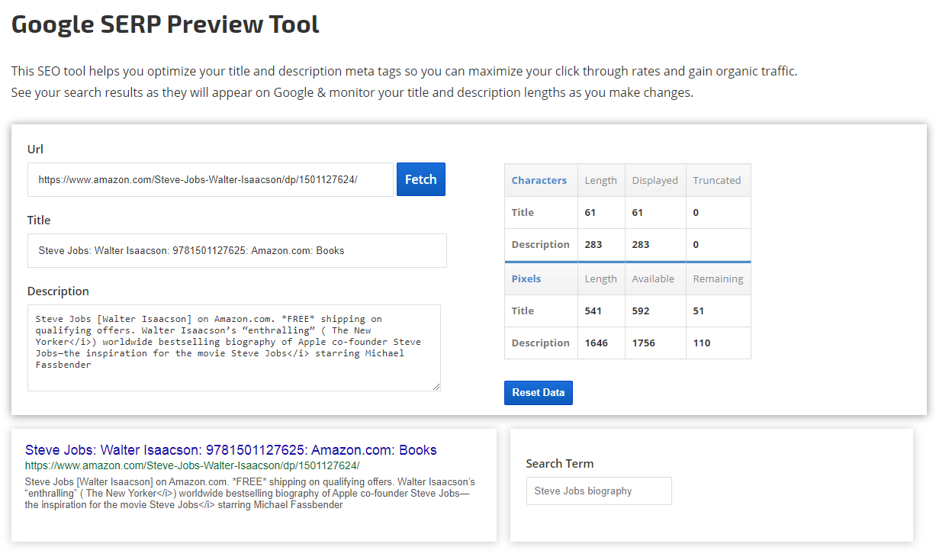Click the description pixel length value 1646
This screenshot has width=936, height=560.
point(597,343)
